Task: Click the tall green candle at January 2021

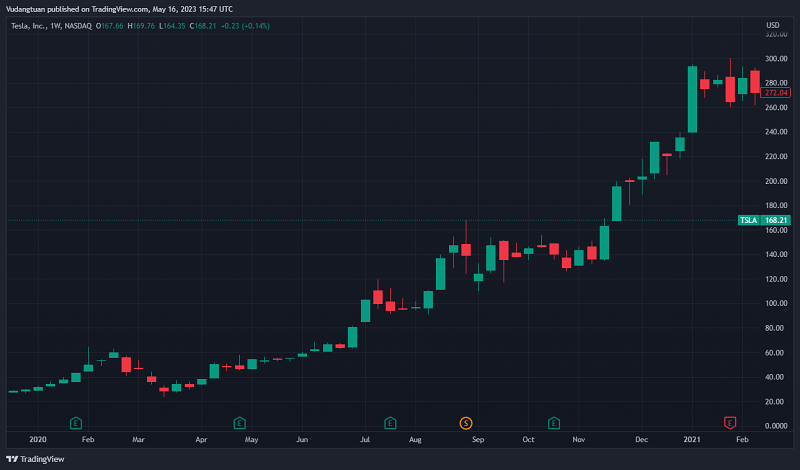Action: tap(692, 99)
